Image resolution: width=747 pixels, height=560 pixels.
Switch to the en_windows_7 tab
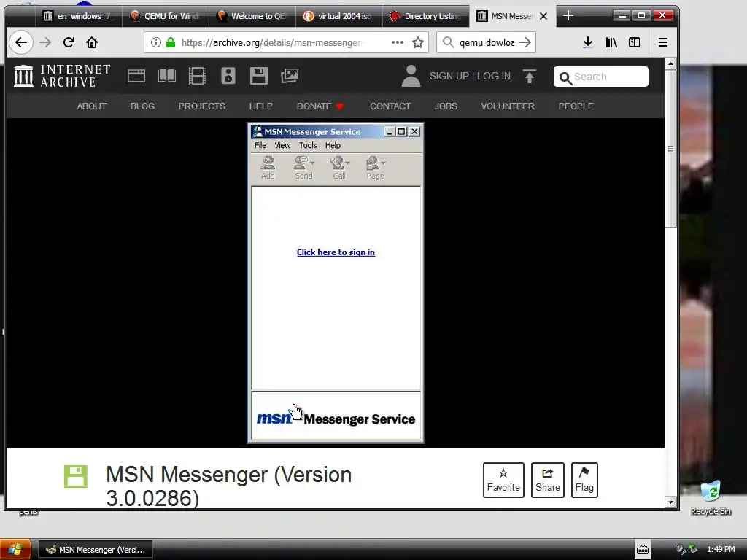click(x=79, y=16)
